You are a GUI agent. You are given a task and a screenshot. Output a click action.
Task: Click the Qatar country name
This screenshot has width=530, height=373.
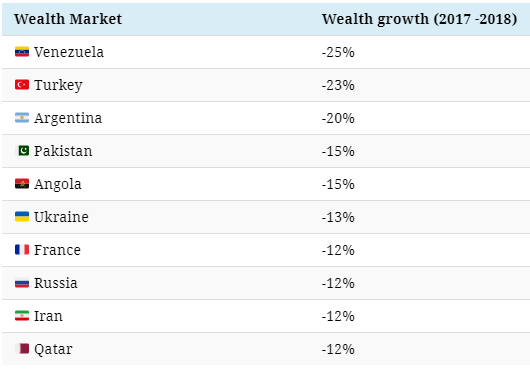pyautogui.click(x=53, y=350)
